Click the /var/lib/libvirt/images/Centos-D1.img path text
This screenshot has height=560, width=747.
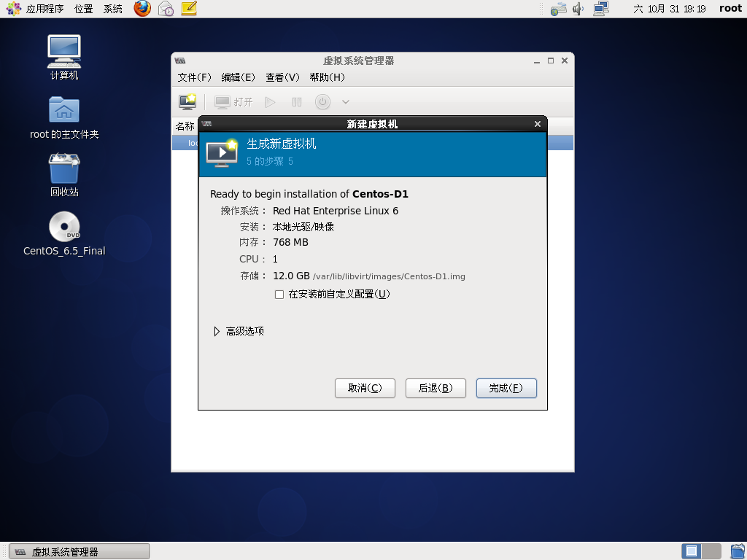click(389, 276)
